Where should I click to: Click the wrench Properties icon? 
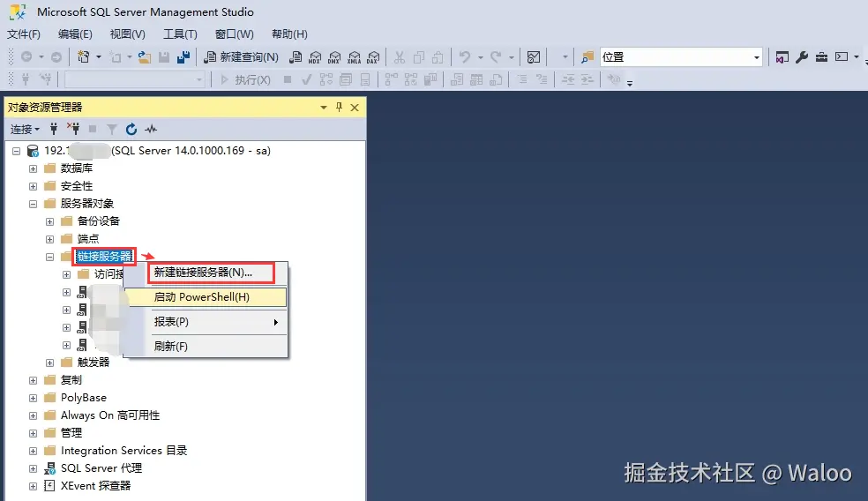tap(802, 57)
